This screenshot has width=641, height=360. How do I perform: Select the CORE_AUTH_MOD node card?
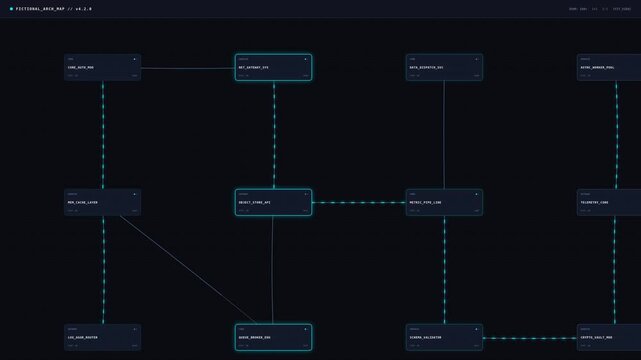pos(103,67)
